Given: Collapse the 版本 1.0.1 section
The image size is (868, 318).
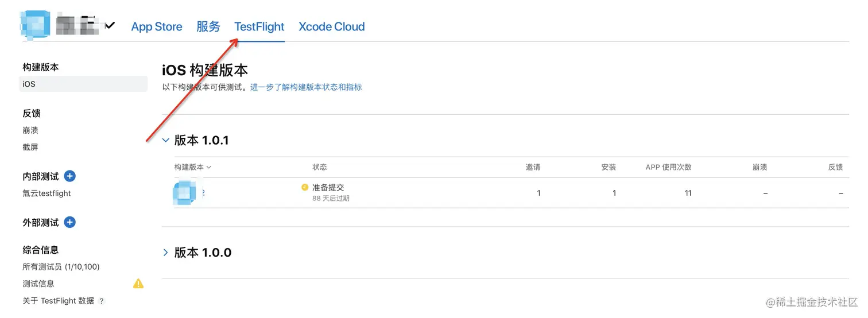Looking at the screenshot, I should [x=166, y=141].
